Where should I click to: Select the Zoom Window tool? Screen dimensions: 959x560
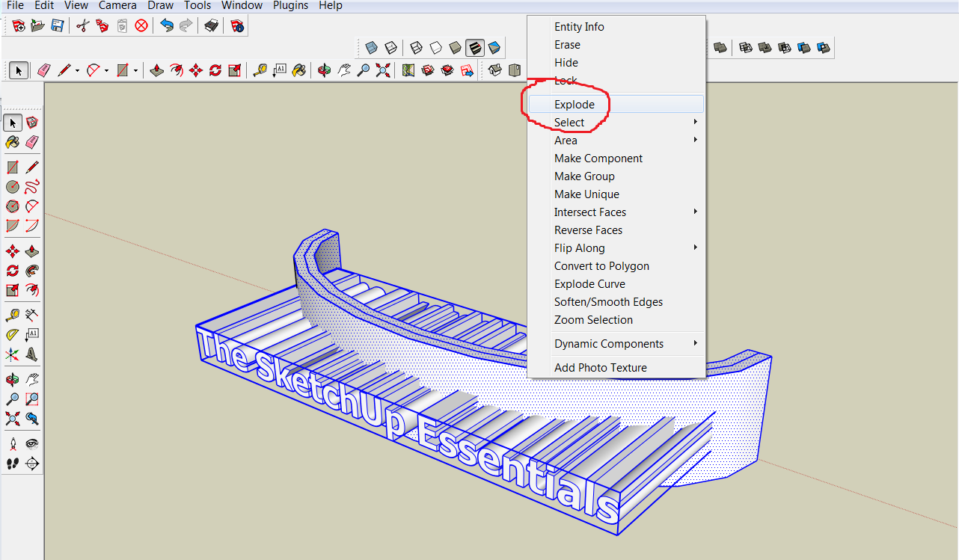click(32, 399)
